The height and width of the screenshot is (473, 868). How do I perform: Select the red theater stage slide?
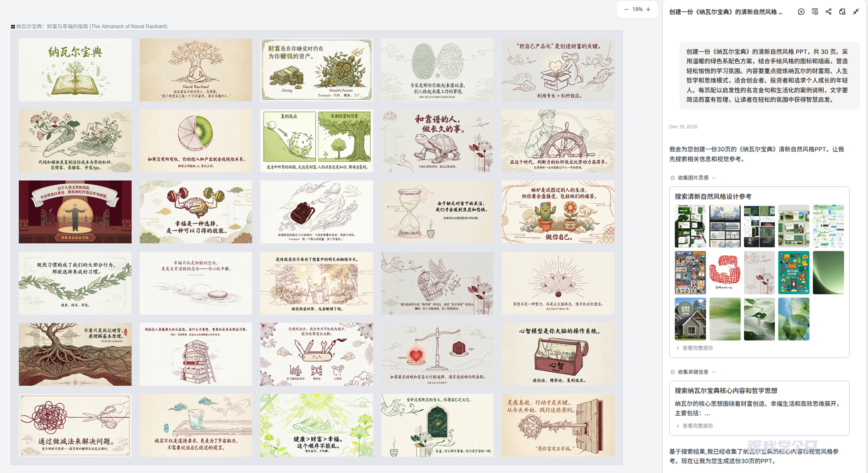click(75, 212)
